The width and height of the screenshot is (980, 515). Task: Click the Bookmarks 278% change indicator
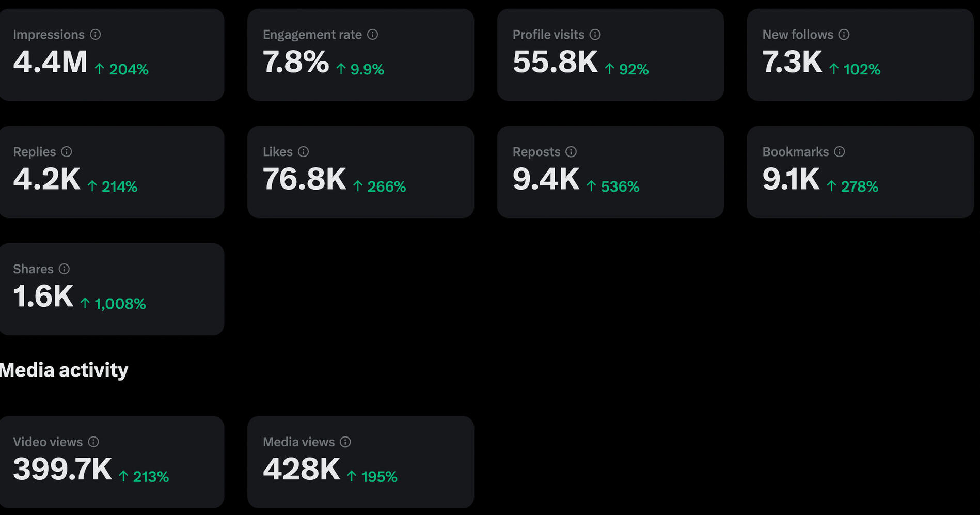coord(853,186)
